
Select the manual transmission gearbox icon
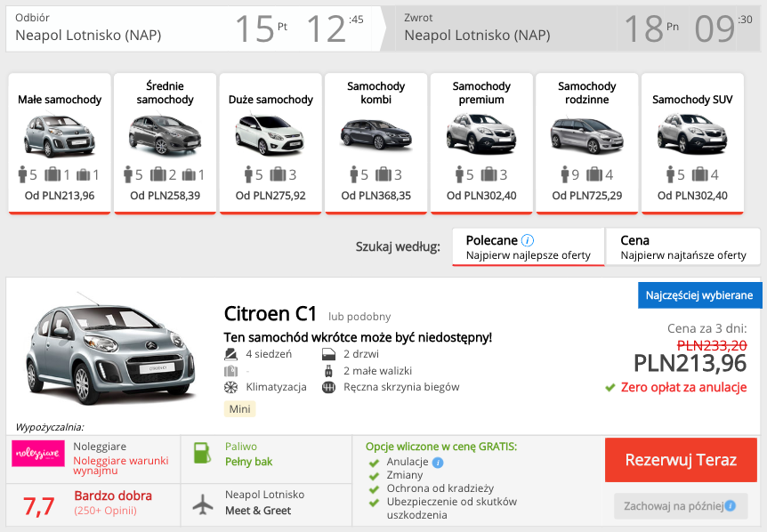click(x=327, y=386)
